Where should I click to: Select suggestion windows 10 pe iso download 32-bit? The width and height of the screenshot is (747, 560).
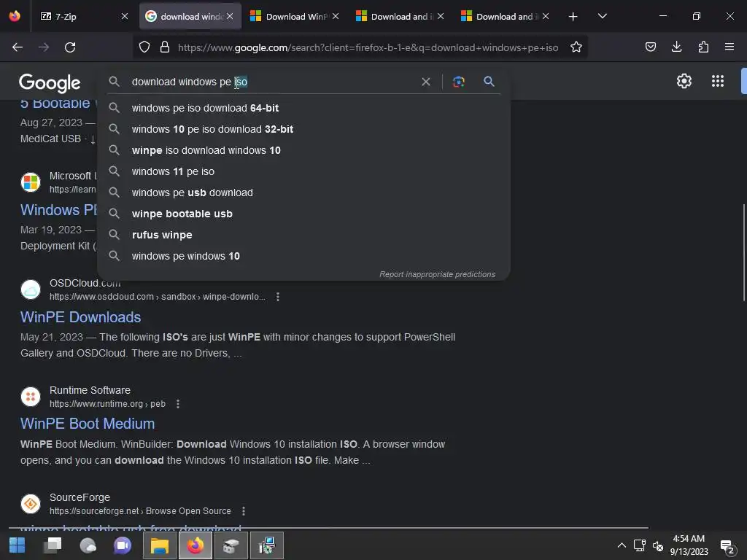(x=303, y=129)
